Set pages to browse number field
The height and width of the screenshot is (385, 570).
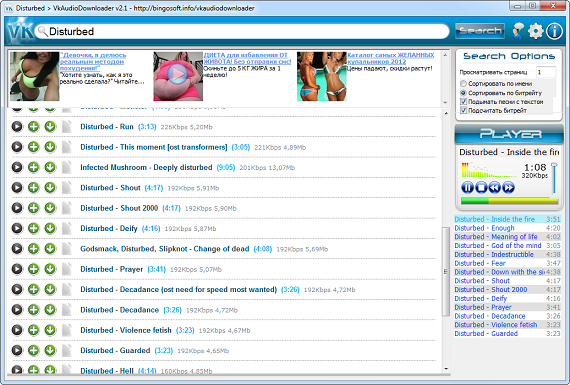pyautogui.click(x=546, y=72)
